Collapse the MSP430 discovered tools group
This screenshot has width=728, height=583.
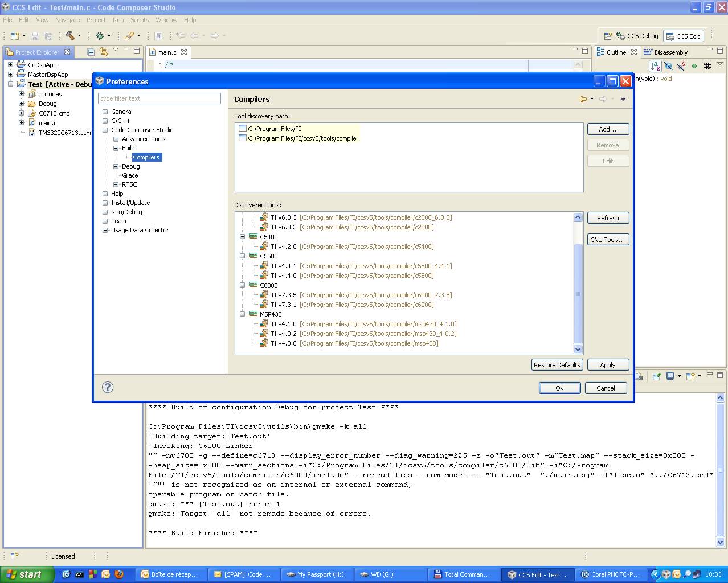point(242,314)
